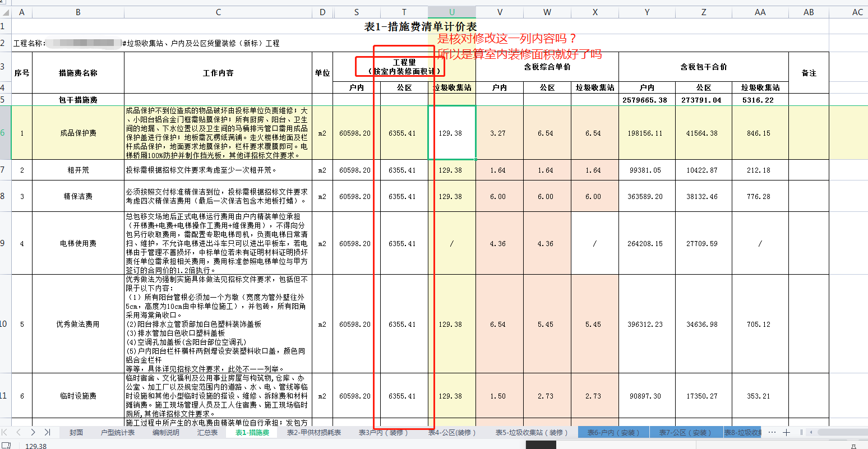Select the cell with value 41564.38

pyautogui.click(x=704, y=133)
